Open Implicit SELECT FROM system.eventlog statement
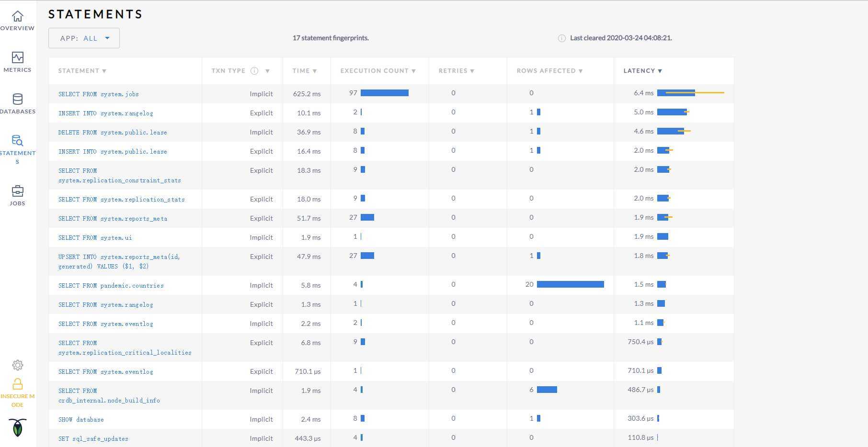Viewport: 868px width, 447px height. pyautogui.click(x=106, y=324)
